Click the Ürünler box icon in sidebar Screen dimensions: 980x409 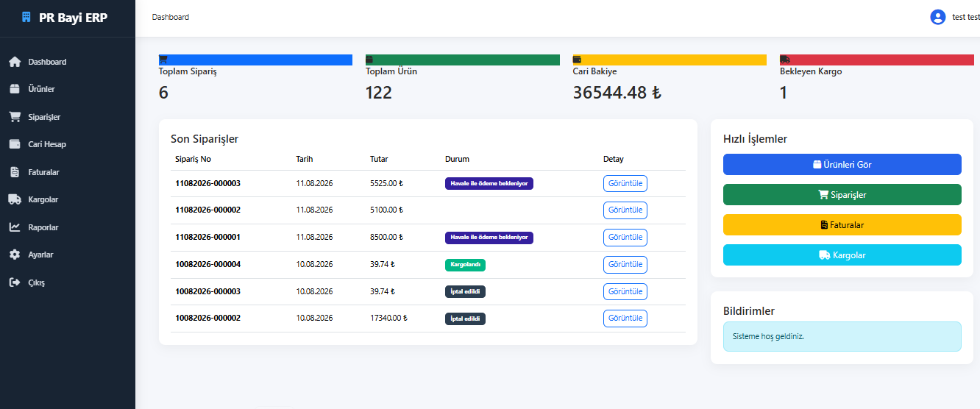(x=15, y=89)
